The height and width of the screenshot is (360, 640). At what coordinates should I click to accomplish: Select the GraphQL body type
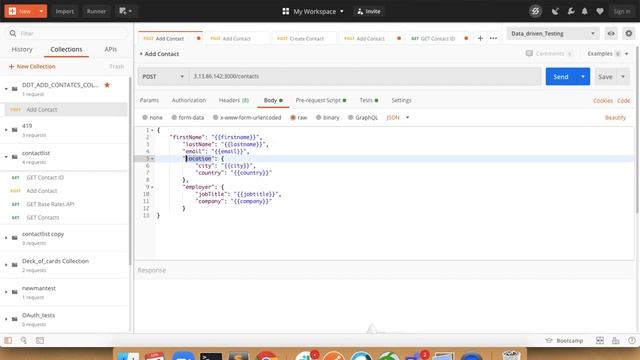click(x=351, y=118)
